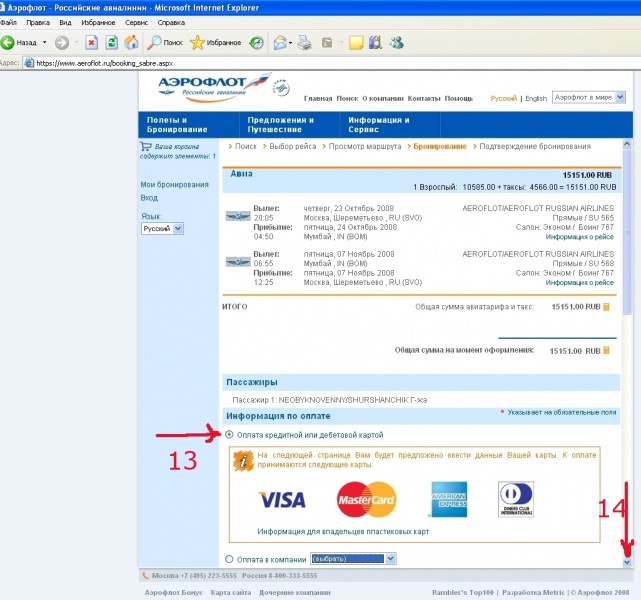Expand the Язык language dropdown

[x=179, y=229]
